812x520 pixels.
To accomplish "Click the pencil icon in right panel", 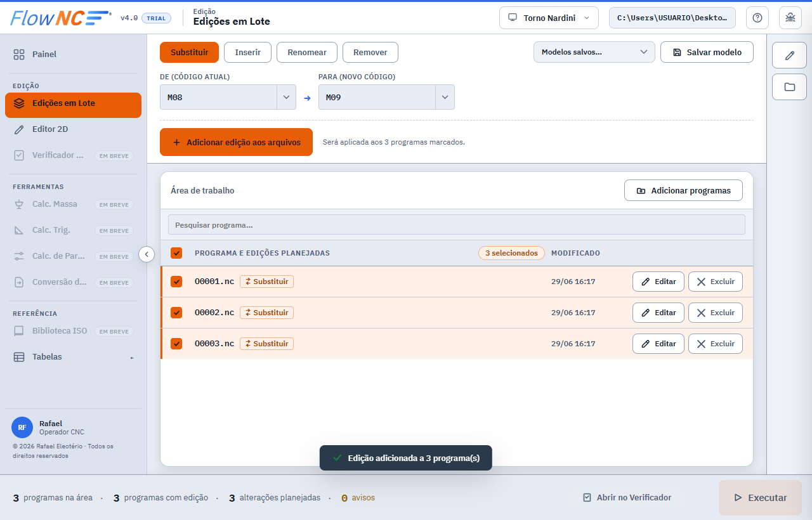I will (x=789, y=55).
